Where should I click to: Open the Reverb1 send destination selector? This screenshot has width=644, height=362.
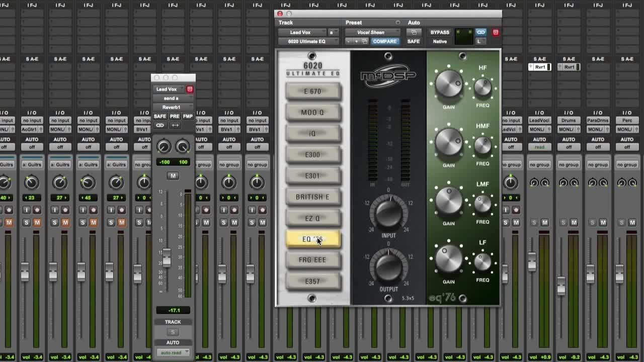[173, 107]
